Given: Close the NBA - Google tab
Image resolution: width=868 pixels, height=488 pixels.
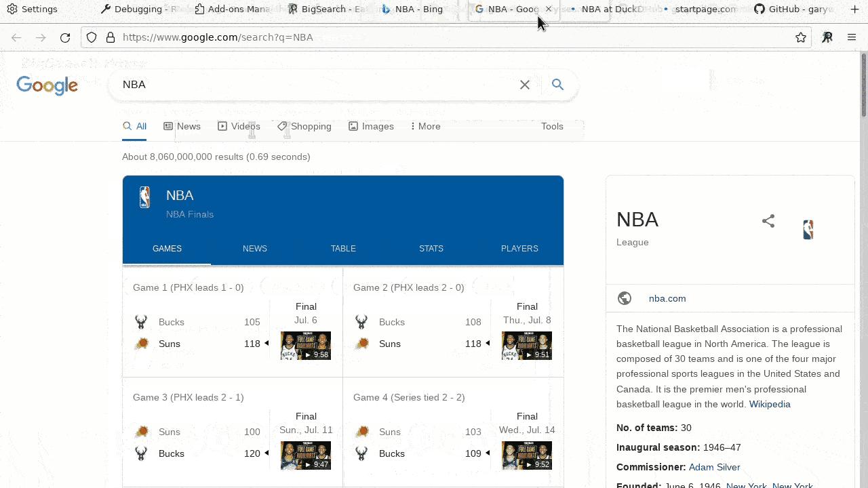Looking at the screenshot, I should coord(549,9).
